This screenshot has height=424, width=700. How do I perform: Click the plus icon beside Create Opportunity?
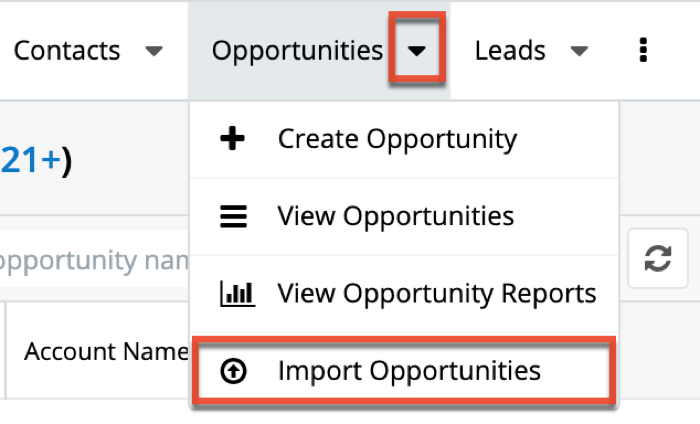coord(233,138)
